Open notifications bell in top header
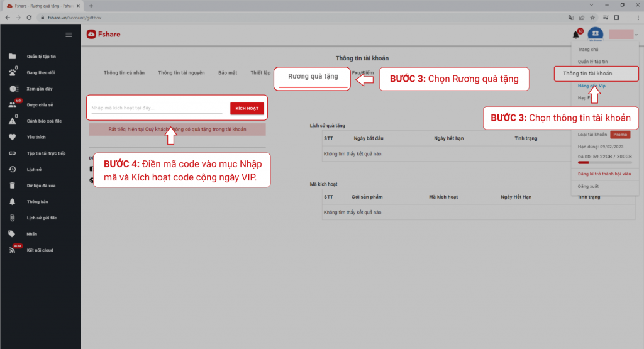Viewport: 644px width, 349px height. click(x=576, y=35)
